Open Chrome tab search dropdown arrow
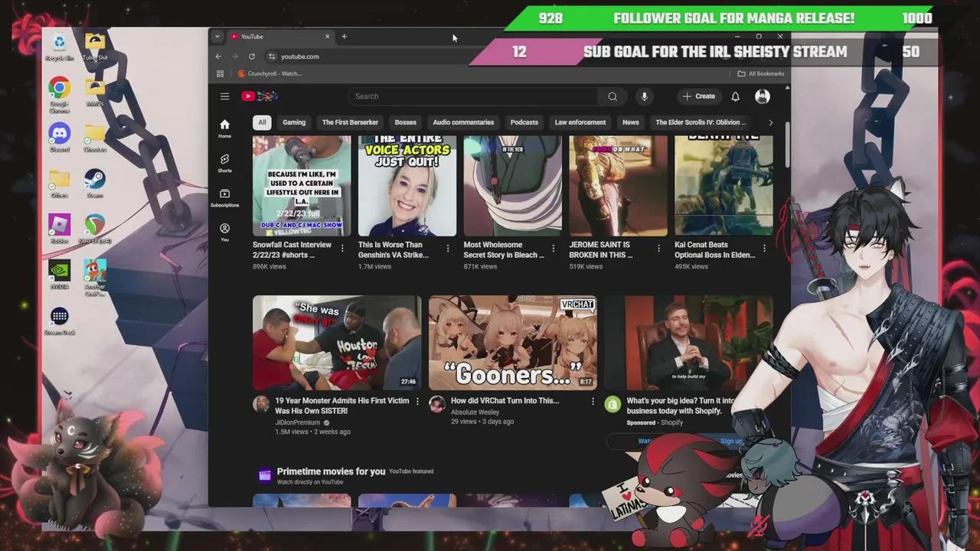This screenshot has height=551, width=980. coord(217,37)
